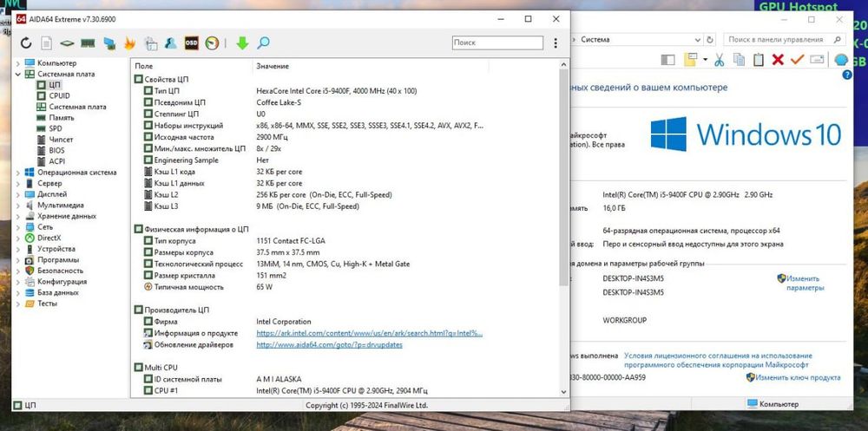Click the rename box icon in System window toolbar
Viewport: 868px width, 431px height.
click(817, 59)
